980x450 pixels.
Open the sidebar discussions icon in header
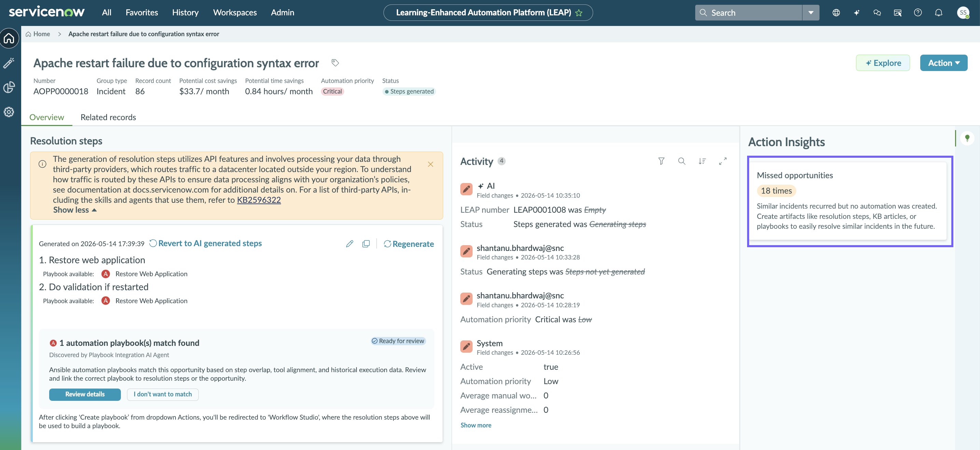[x=897, y=13]
